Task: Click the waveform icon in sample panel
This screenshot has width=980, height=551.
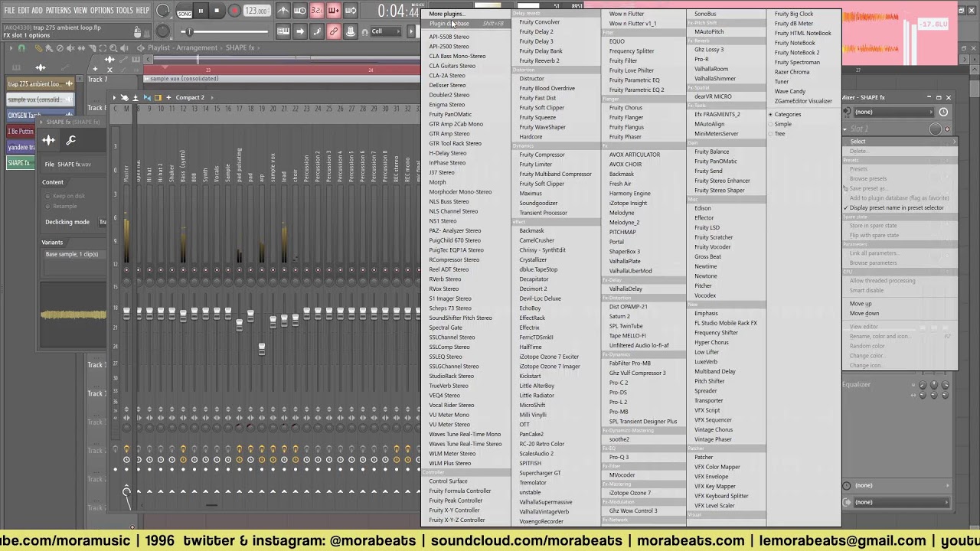Action: click(x=48, y=140)
